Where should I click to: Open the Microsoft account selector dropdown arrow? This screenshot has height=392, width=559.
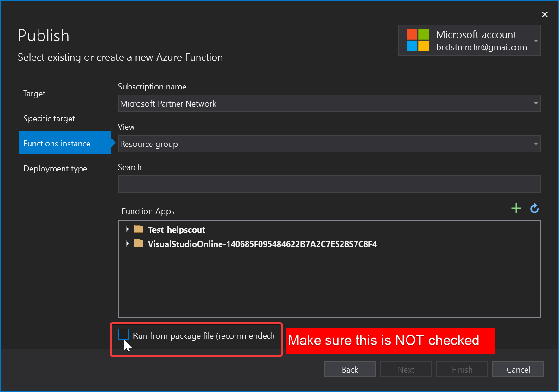536,41
